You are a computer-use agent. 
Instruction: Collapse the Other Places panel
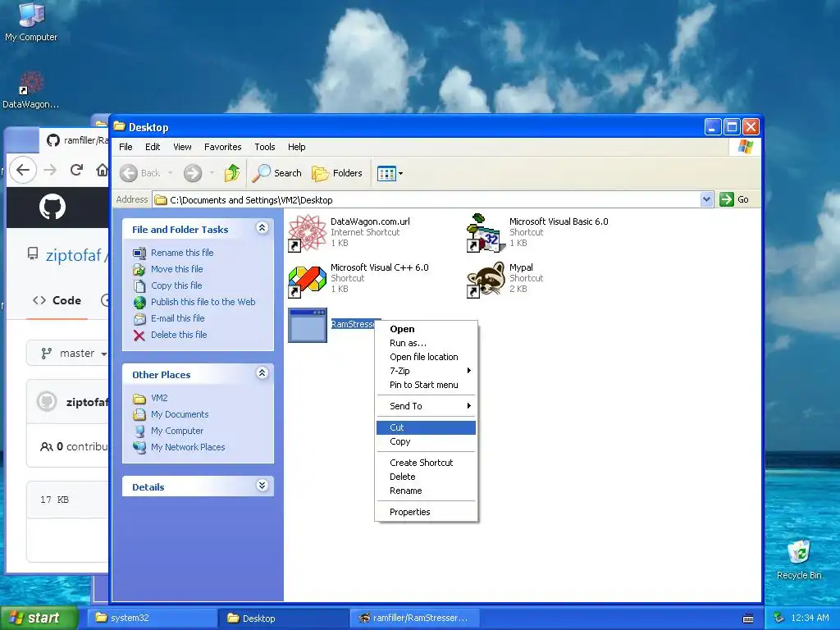pos(262,373)
